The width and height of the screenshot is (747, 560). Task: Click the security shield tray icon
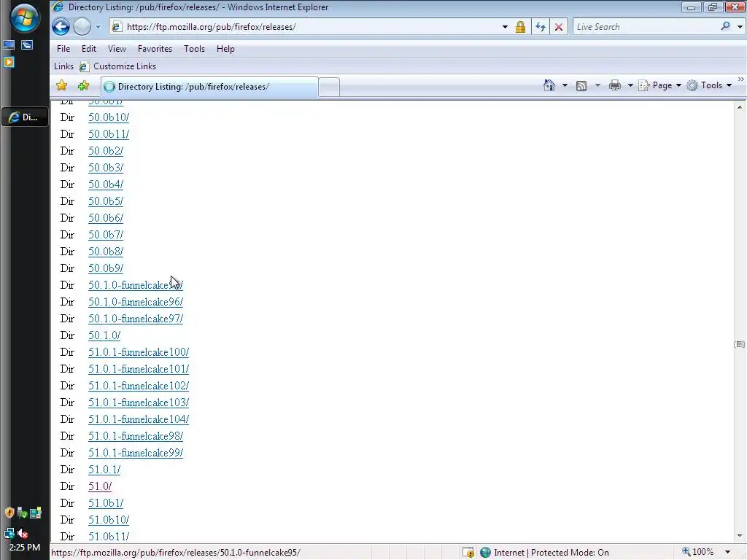click(x=9, y=513)
